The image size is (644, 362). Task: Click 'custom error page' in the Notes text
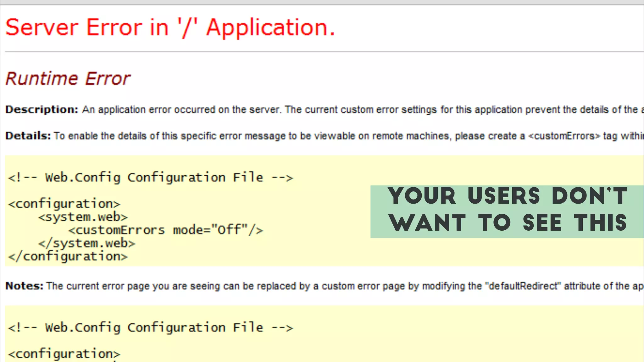pos(363,286)
